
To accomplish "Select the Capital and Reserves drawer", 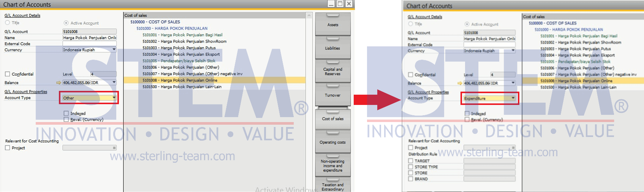I will [333, 71].
